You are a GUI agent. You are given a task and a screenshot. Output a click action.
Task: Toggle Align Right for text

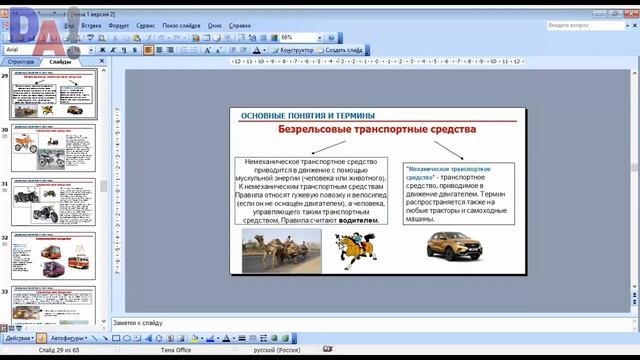click(x=170, y=50)
